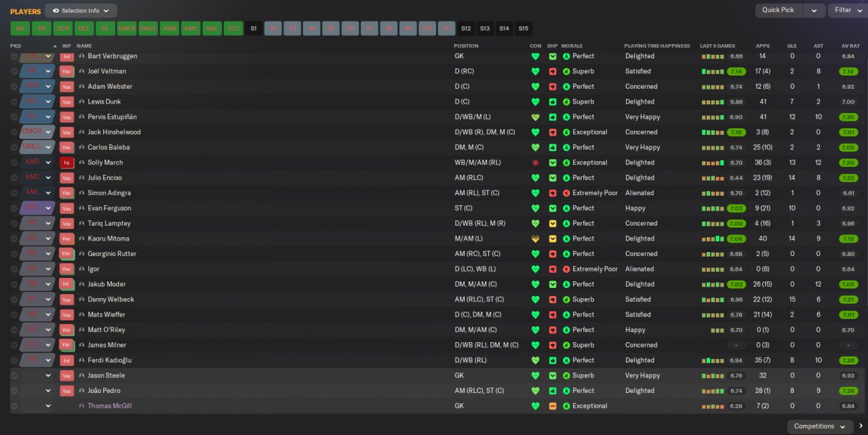Click the sharpness icon for Thomas McGill

553,406
